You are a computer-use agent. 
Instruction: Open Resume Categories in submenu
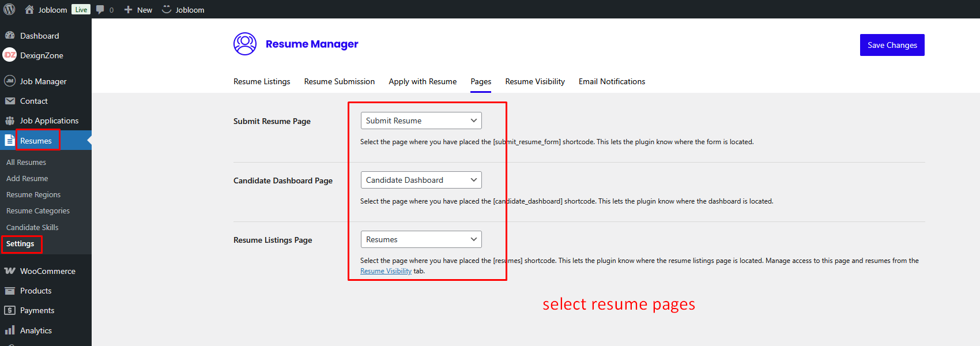[38, 211]
